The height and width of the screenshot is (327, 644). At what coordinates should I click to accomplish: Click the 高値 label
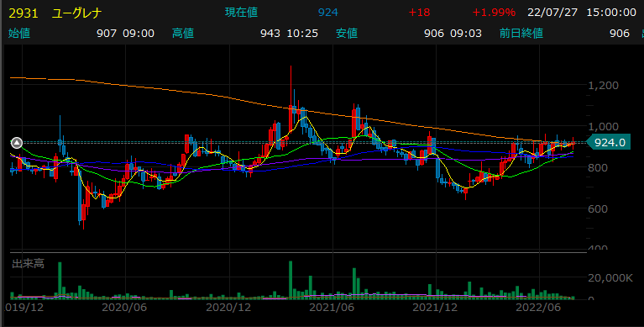point(183,33)
